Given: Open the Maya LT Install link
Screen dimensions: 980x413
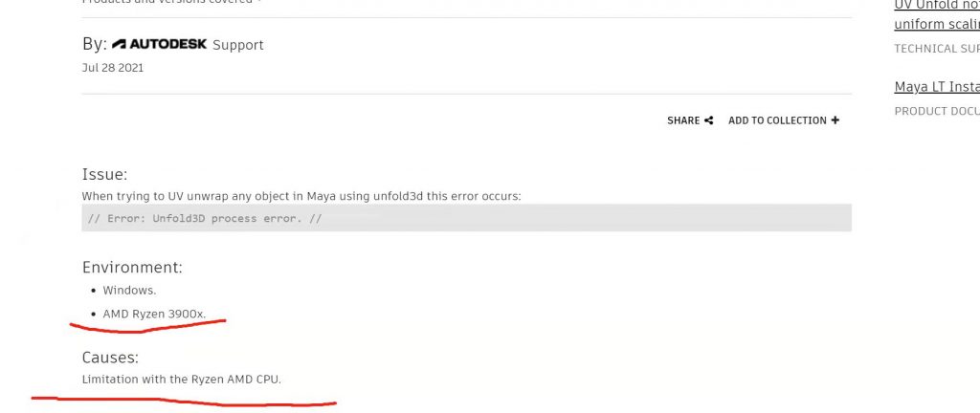Looking at the screenshot, I should 936,87.
